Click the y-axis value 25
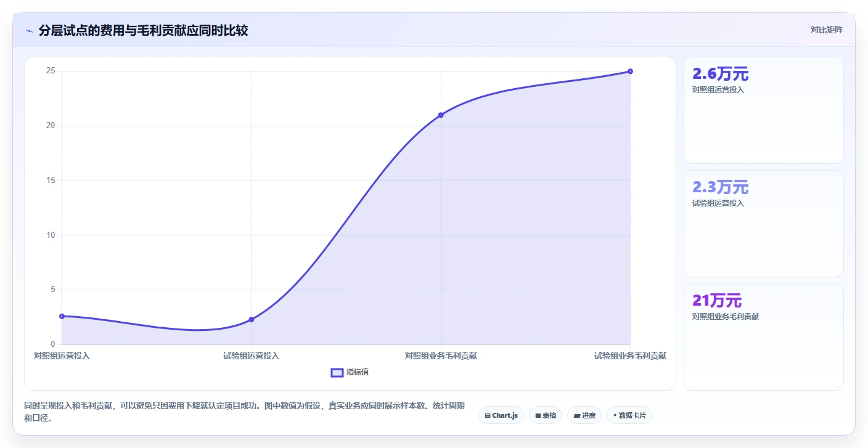Screen dimensions: 868x448 [x=51, y=71]
